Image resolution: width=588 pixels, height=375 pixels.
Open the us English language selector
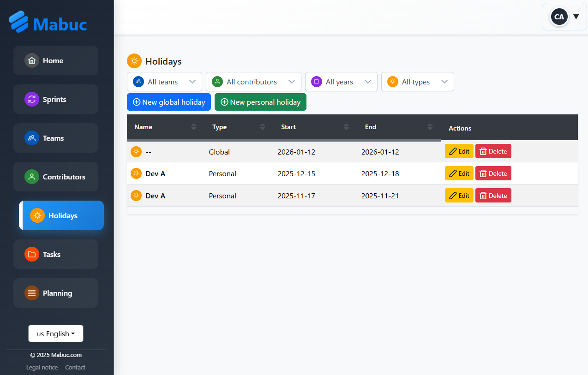pyautogui.click(x=55, y=333)
